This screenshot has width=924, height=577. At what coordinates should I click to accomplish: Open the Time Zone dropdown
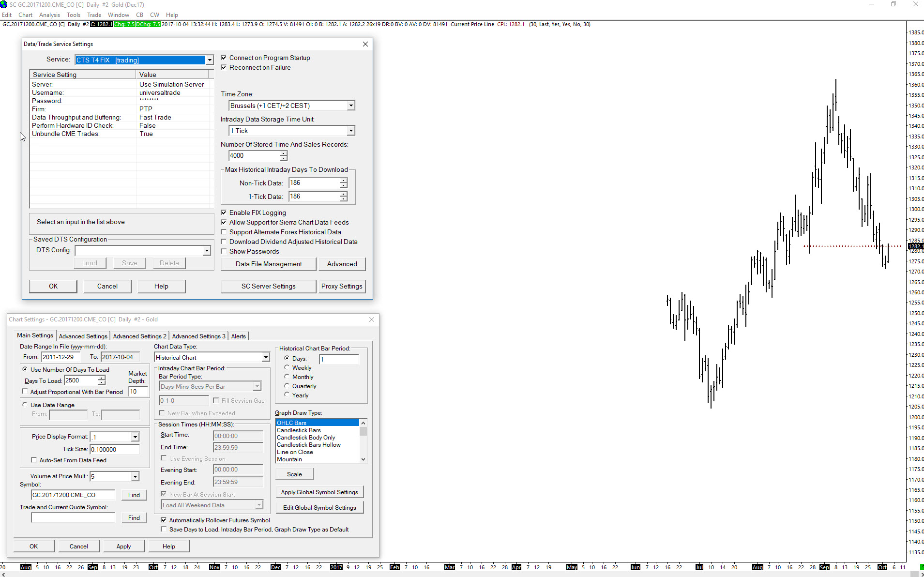click(351, 106)
